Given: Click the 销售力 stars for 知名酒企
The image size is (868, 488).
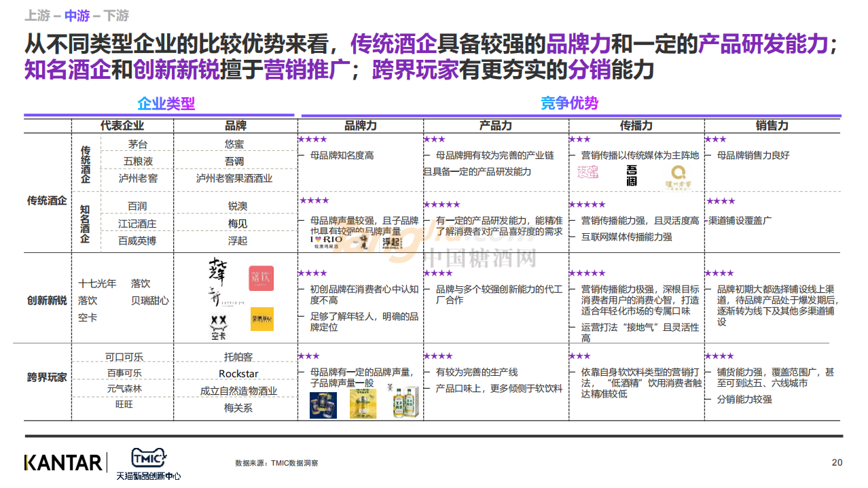Looking at the screenshot, I should tap(720, 201).
